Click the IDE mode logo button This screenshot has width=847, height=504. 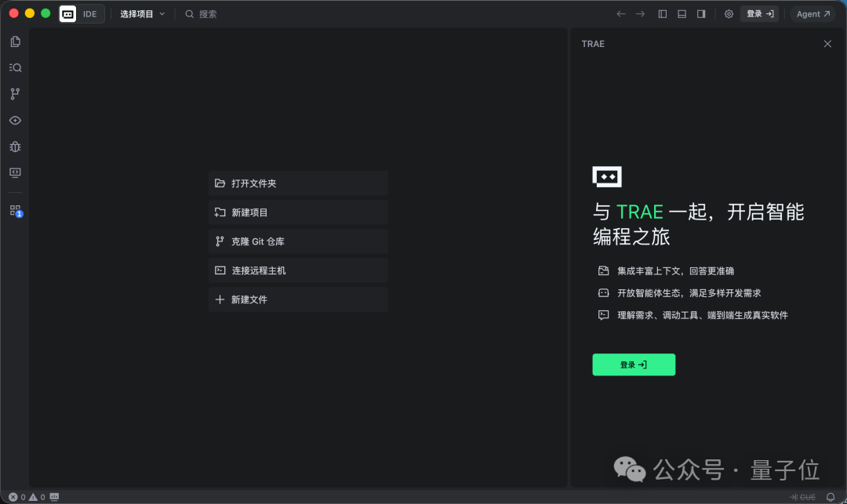pyautogui.click(x=82, y=14)
